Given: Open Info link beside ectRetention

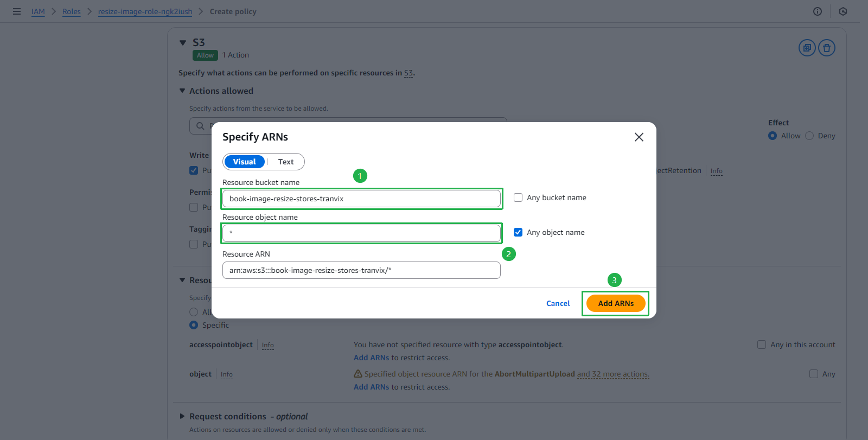Looking at the screenshot, I should click(x=717, y=171).
